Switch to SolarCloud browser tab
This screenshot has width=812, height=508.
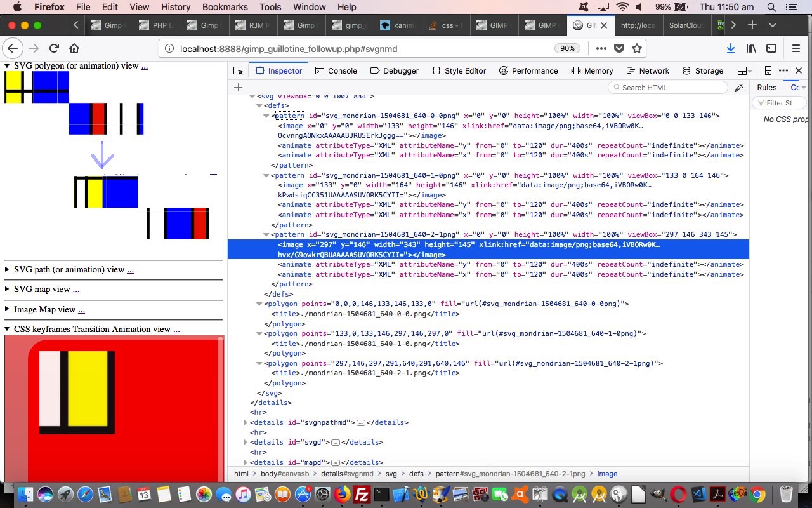(687, 25)
